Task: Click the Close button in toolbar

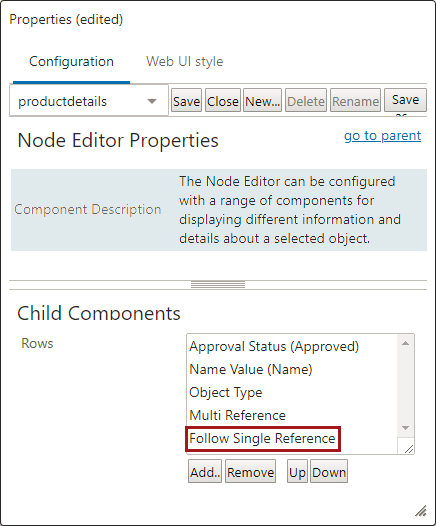Action: tap(223, 100)
